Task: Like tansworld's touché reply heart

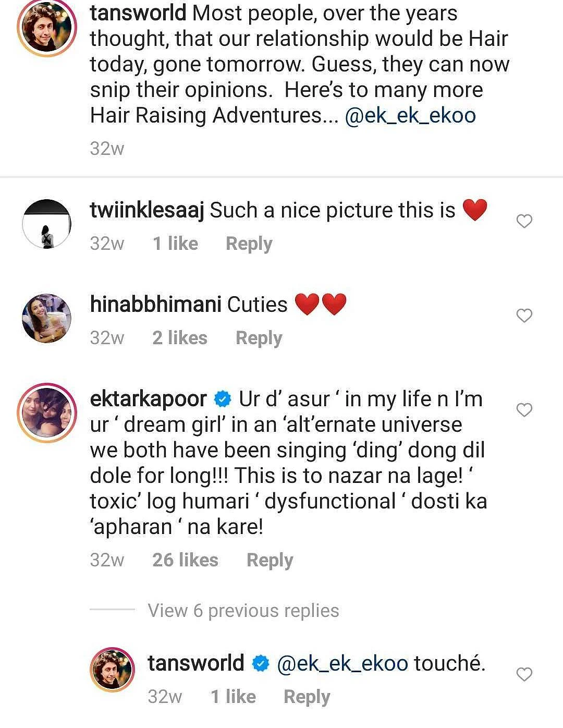Action: 524,674
